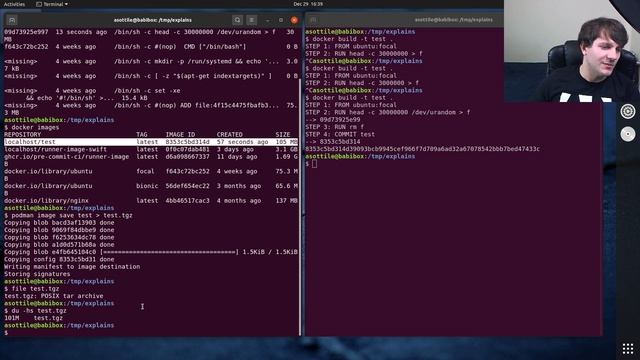Click 09d73925e997 layer ID at top left
640x360 pixels.
click(x=26, y=32)
